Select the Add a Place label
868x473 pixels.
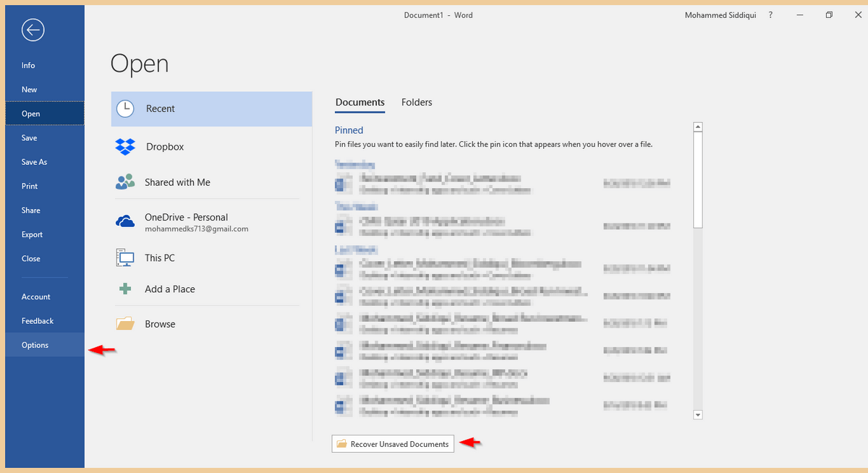tap(170, 289)
